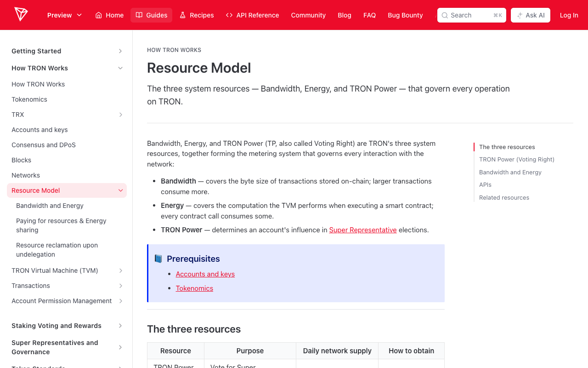This screenshot has height=368, width=588.
Task: Click the Ask AI sparkle icon
Action: point(520,15)
